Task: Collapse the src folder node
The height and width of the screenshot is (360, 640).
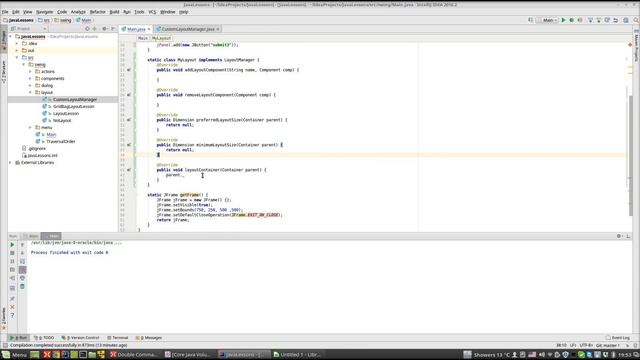Action: pos(17,58)
